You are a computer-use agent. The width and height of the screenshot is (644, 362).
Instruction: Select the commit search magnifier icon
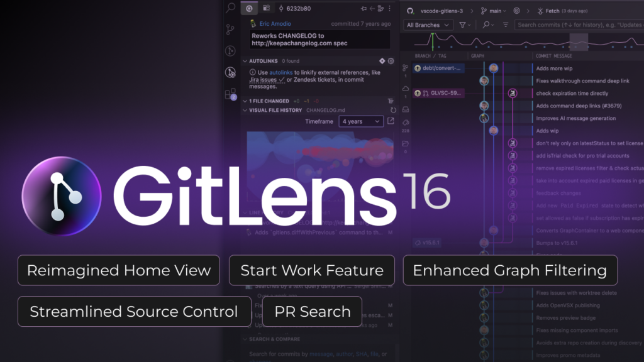[486, 24]
